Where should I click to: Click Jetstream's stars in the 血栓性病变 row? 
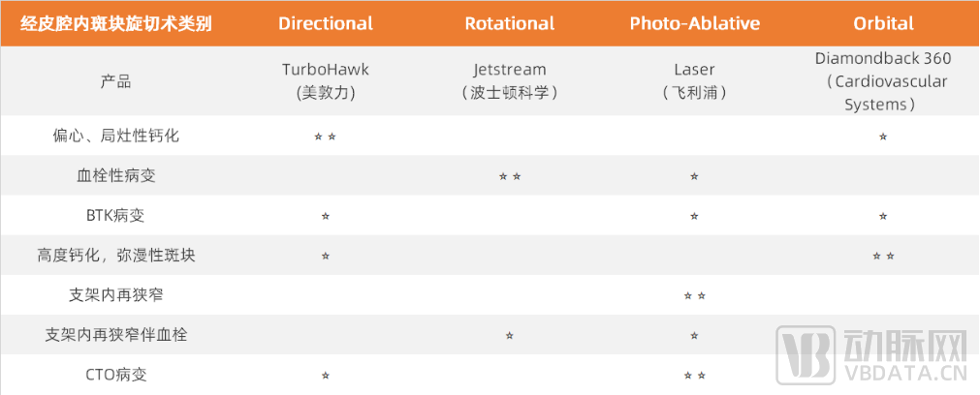[510, 177]
